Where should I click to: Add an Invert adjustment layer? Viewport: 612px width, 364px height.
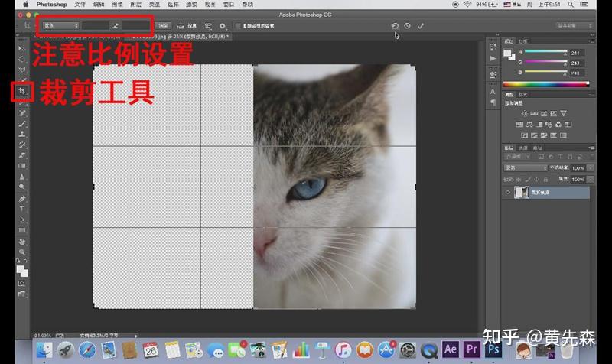[x=524, y=135]
